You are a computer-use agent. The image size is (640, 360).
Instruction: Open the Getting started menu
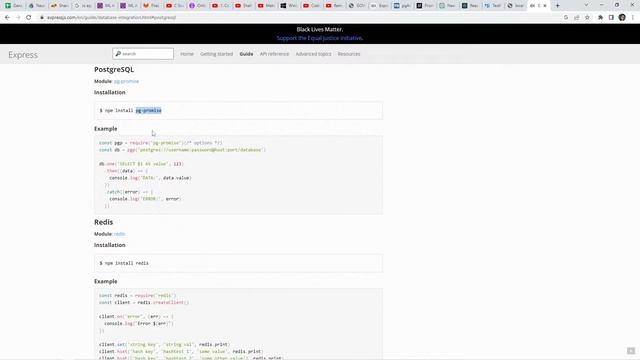(x=216, y=54)
